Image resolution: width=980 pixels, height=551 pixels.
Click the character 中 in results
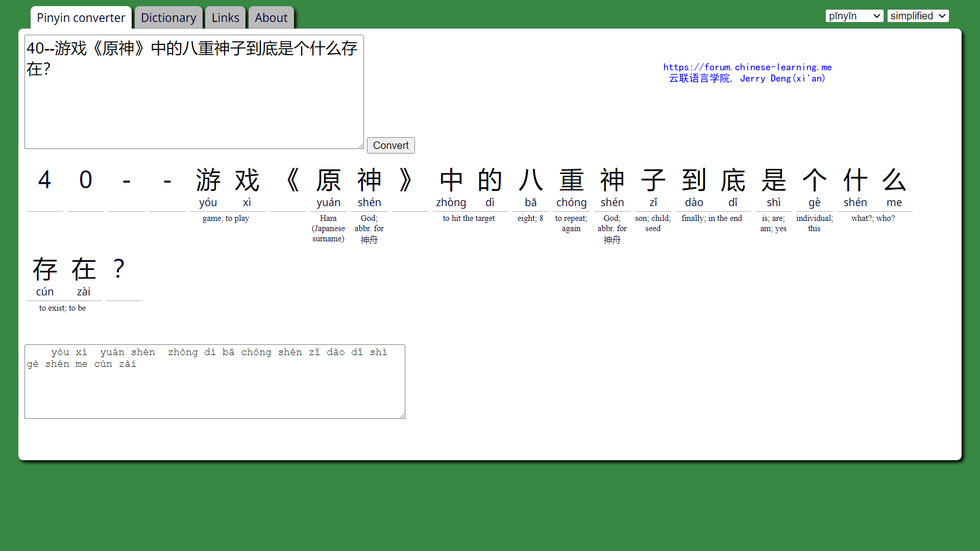(x=451, y=180)
